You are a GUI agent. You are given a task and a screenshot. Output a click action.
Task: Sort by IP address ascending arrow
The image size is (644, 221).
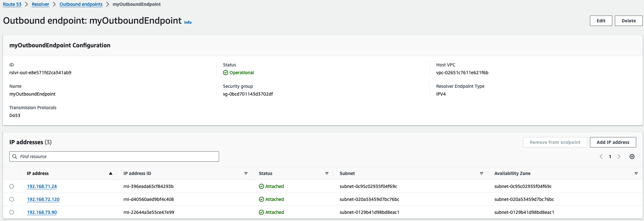coord(111,173)
